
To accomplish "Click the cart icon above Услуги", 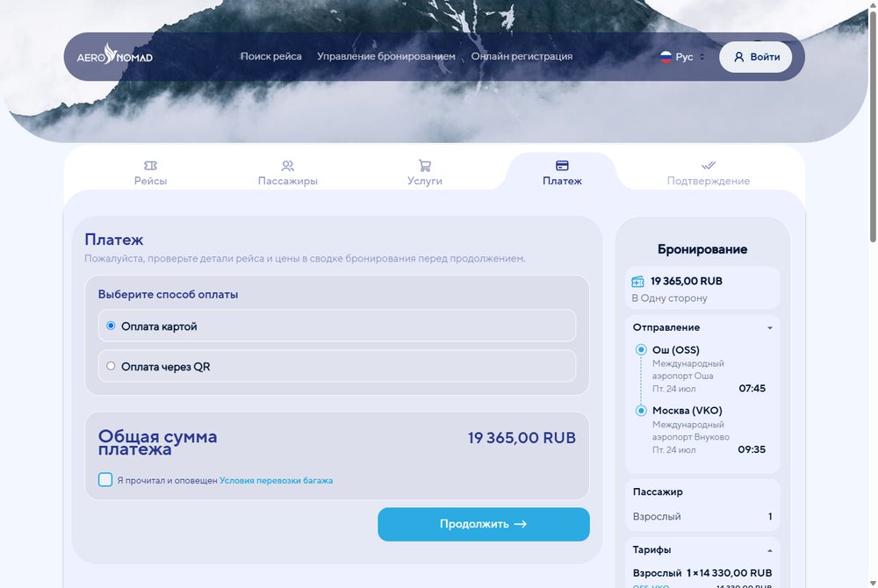I will pyautogui.click(x=425, y=165).
